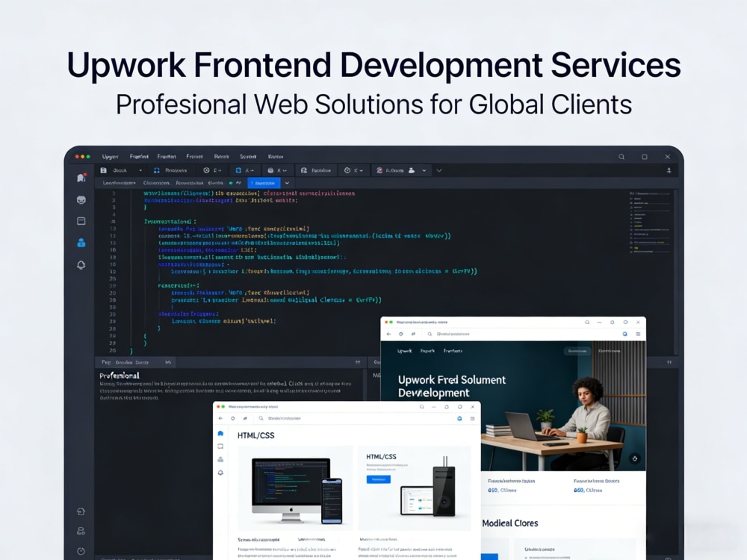The height and width of the screenshot is (560, 747).
Task: Click the person icon in the editor toolbar
Action: (412, 170)
